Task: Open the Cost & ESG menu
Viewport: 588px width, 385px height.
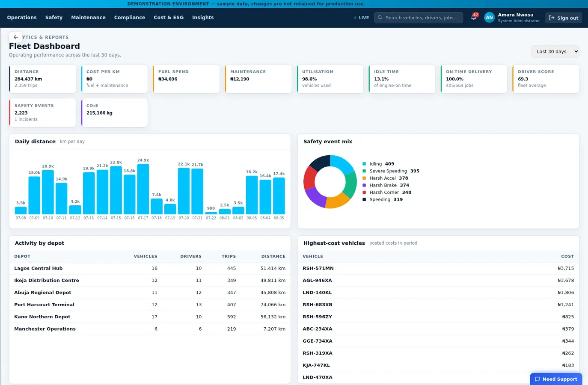Action: [x=169, y=18]
